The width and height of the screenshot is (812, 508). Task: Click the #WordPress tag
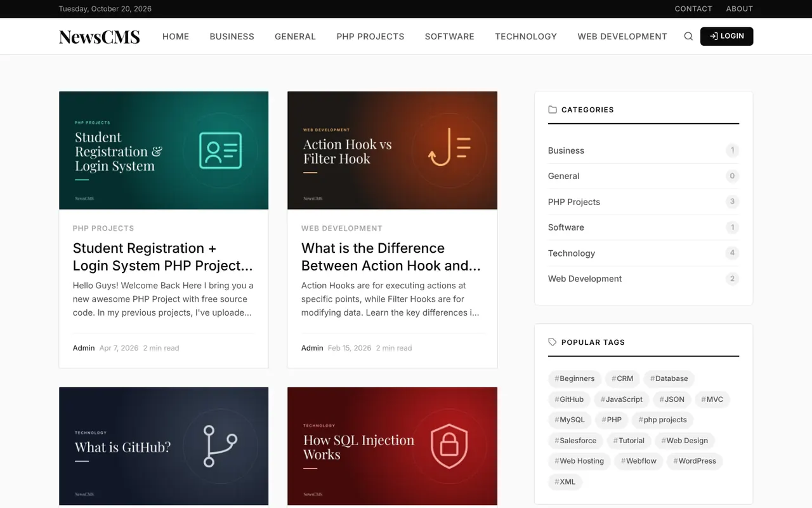pos(695,461)
